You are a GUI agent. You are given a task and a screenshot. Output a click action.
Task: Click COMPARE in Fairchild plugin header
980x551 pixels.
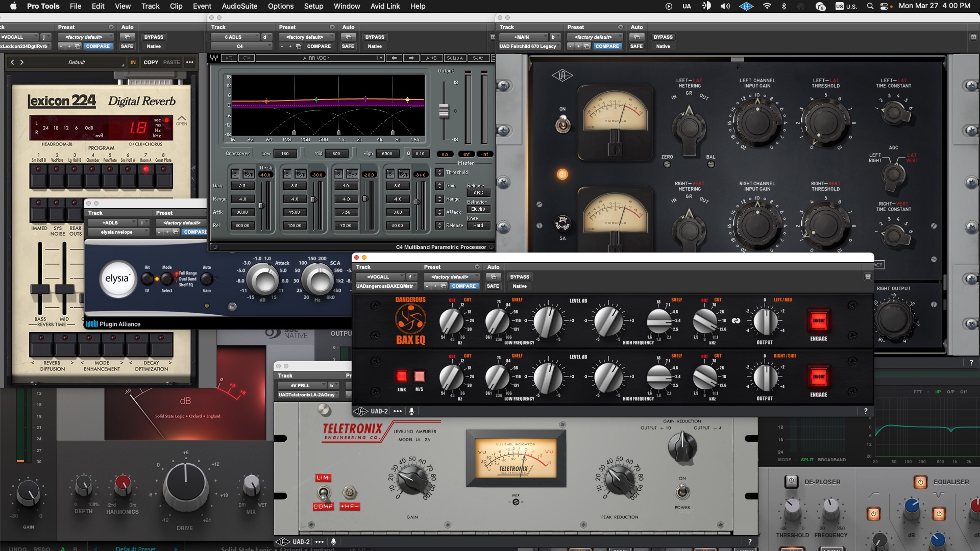pos(607,46)
